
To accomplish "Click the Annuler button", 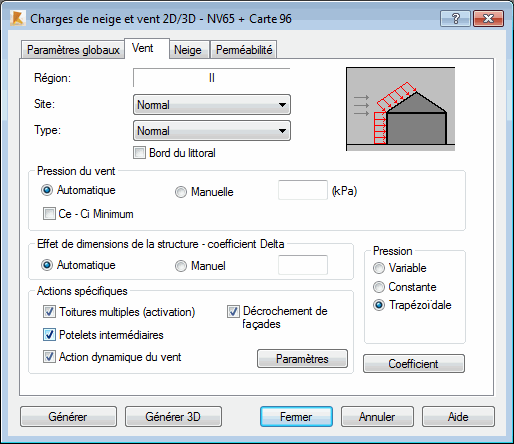I will pos(377,417).
